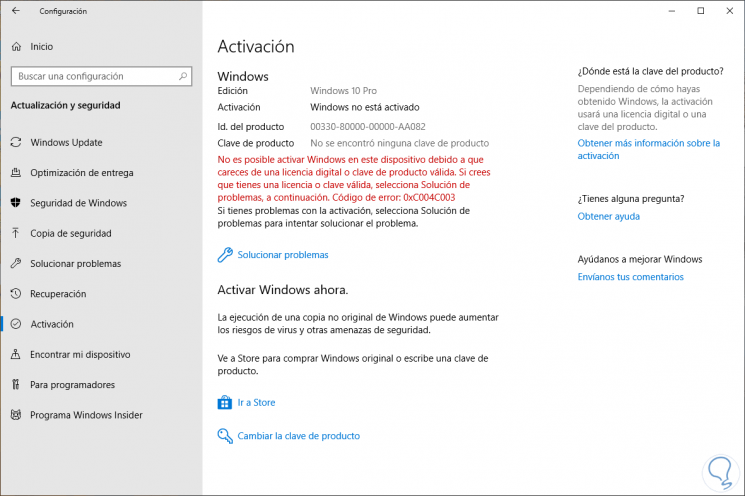Click Cambiar la clave de producto link

[x=298, y=436]
